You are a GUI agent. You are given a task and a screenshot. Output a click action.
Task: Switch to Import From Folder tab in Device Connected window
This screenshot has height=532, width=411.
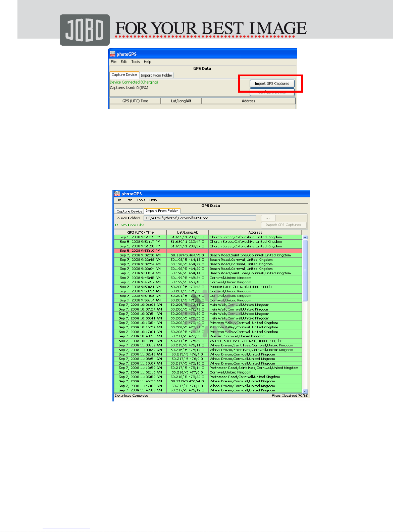pyautogui.click(x=156, y=75)
